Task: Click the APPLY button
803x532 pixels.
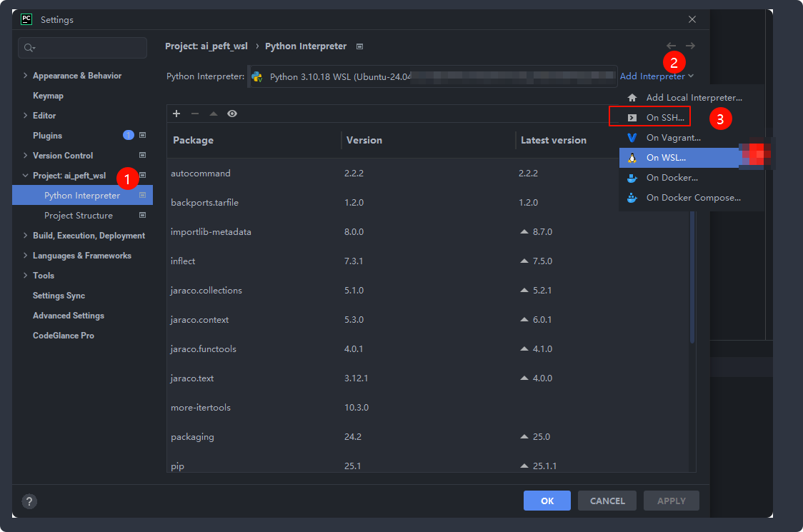Action: (x=672, y=501)
